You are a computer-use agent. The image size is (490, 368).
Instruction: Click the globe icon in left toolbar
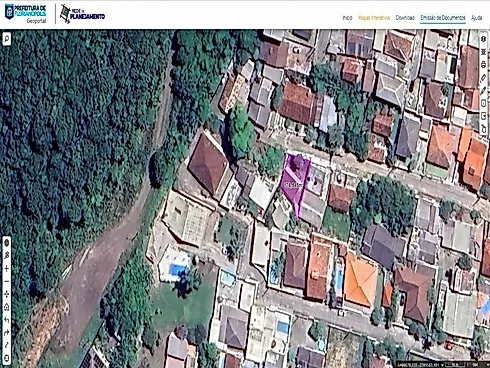coord(6,243)
